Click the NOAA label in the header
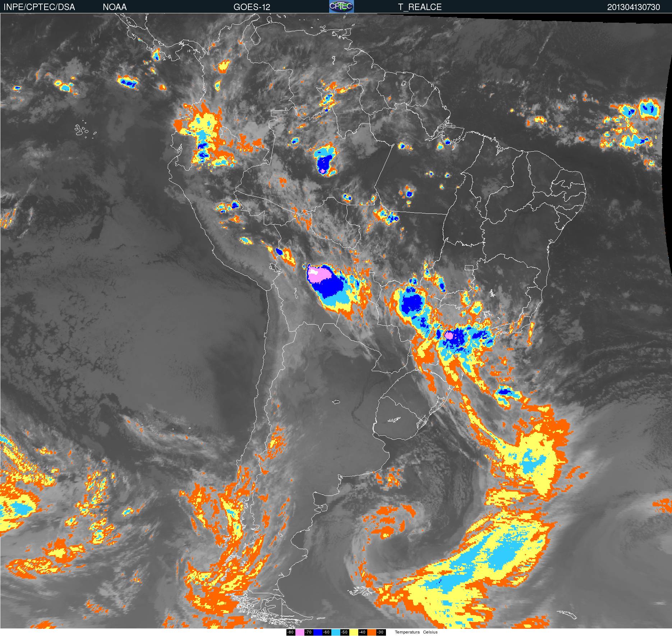This screenshot has width=672, height=636. tap(115, 7)
